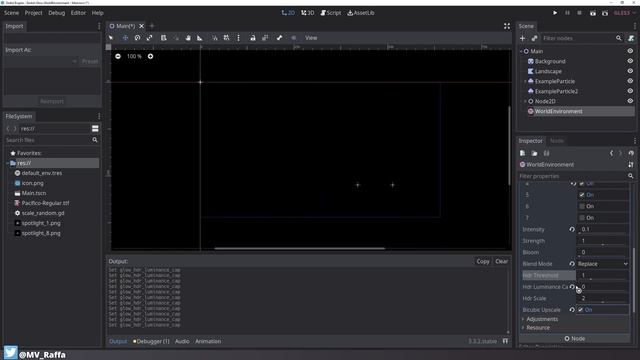Toggle smart snapping in canvas toolbar

pos(215,38)
